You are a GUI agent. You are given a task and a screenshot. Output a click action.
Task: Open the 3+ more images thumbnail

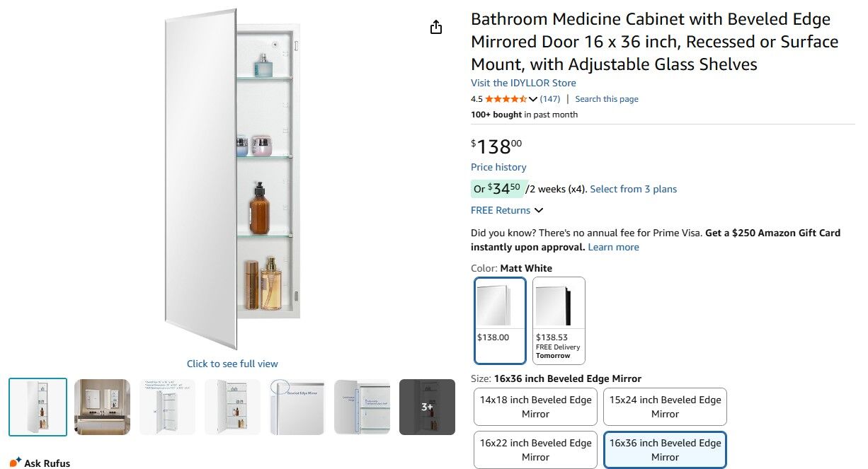pyautogui.click(x=427, y=407)
